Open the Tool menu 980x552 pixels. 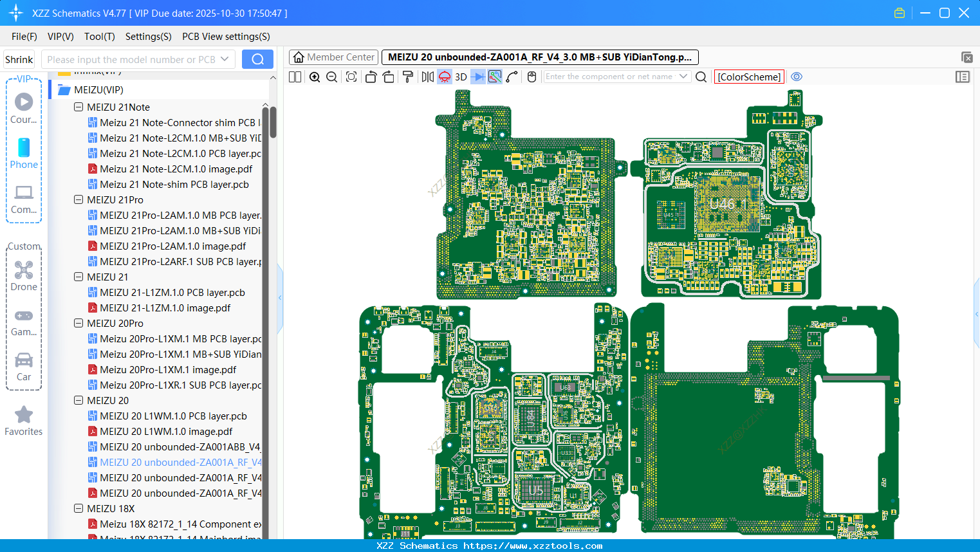(x=99, y=37)
